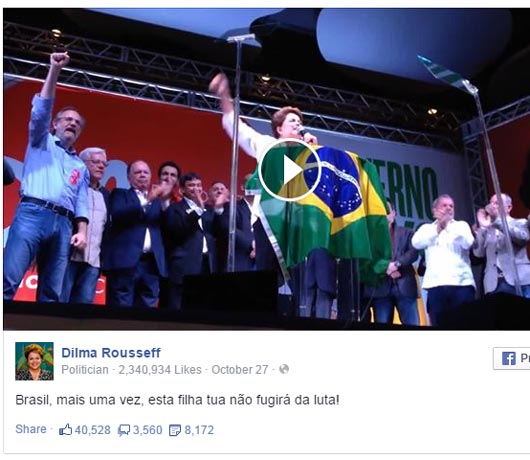Click the Politician category label
This screenshot has width=530, height=460.
[85, 370]
